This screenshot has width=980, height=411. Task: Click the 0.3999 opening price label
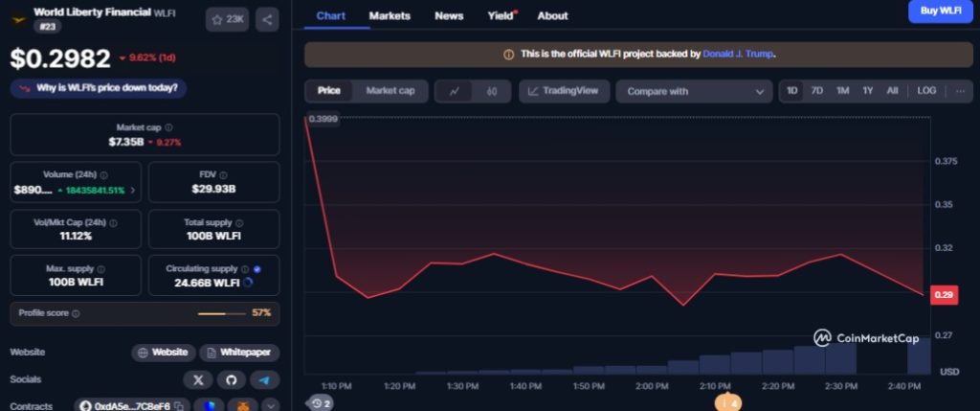point(323,119)
